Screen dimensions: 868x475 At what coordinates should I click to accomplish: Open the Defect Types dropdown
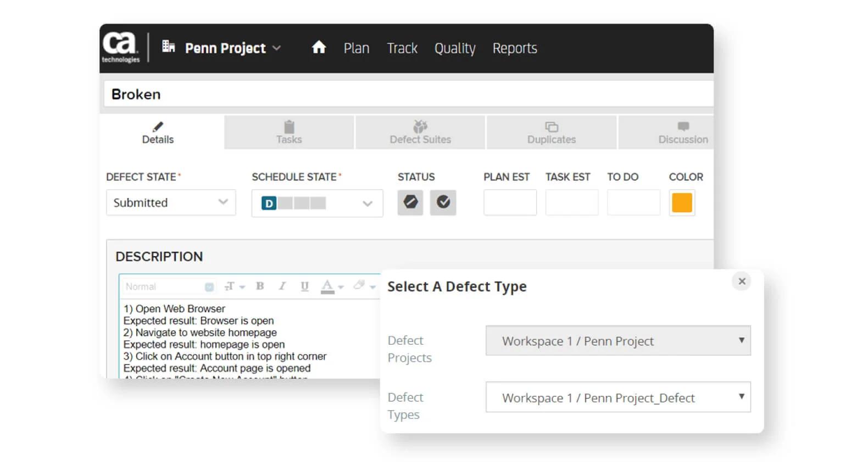click(617, 397)
